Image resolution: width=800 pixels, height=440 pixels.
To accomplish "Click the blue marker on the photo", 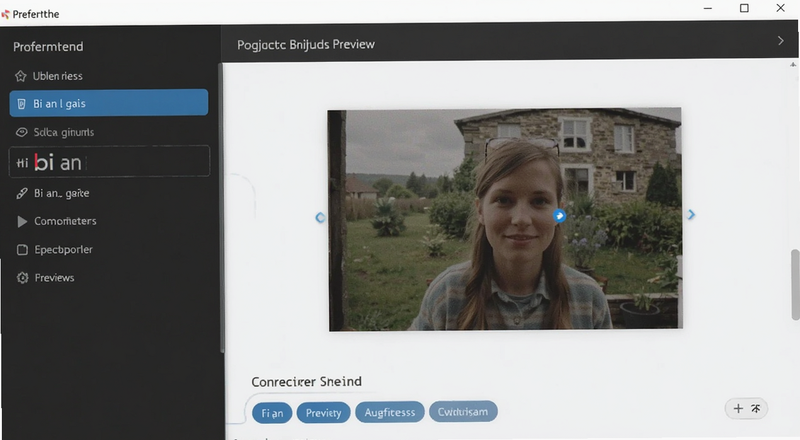I will click(559, 216).
